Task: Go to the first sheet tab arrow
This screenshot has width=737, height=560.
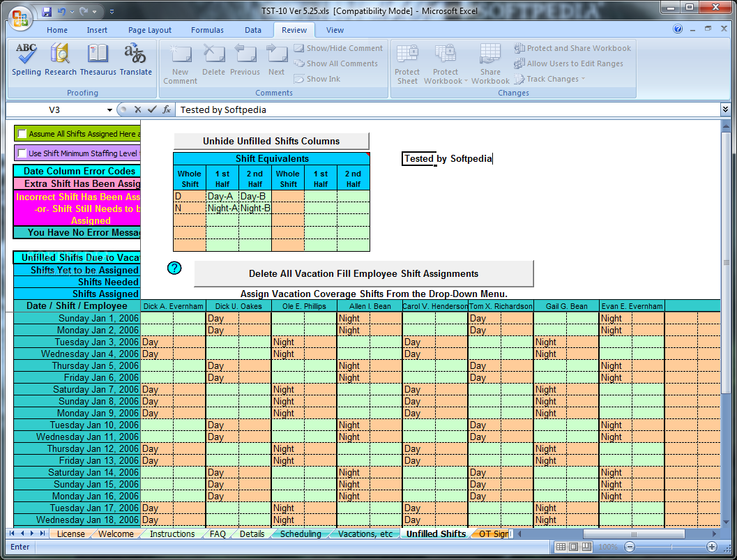Action: coord(12,533)
